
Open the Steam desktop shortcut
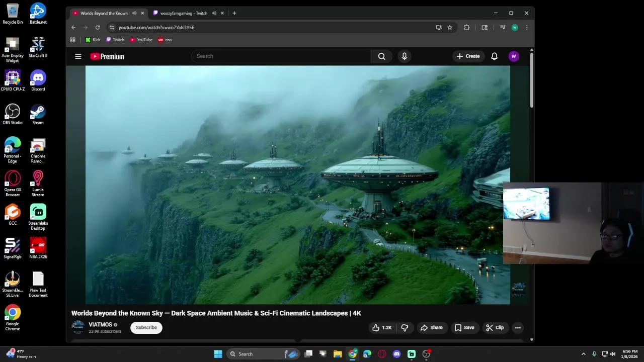38,114
